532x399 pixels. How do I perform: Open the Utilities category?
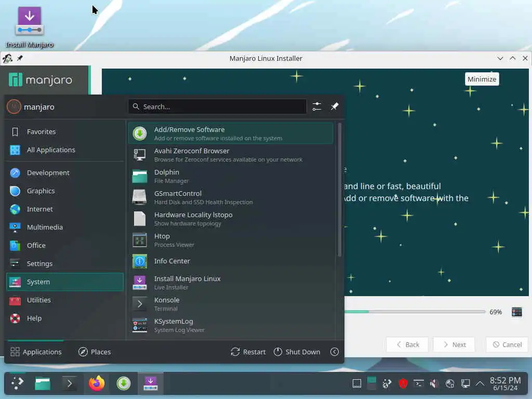pyautogui.click(x=65, y=300)
